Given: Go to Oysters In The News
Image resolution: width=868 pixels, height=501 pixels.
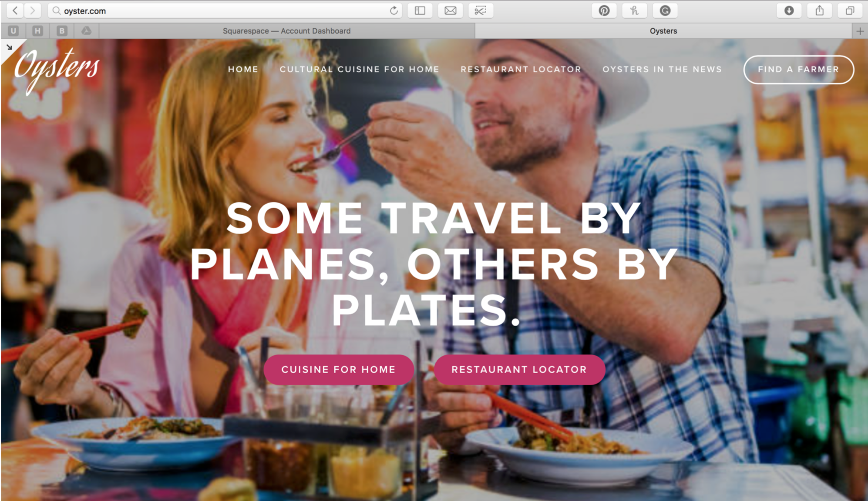Looking at the screenshot, I should [x=662, y=69].
